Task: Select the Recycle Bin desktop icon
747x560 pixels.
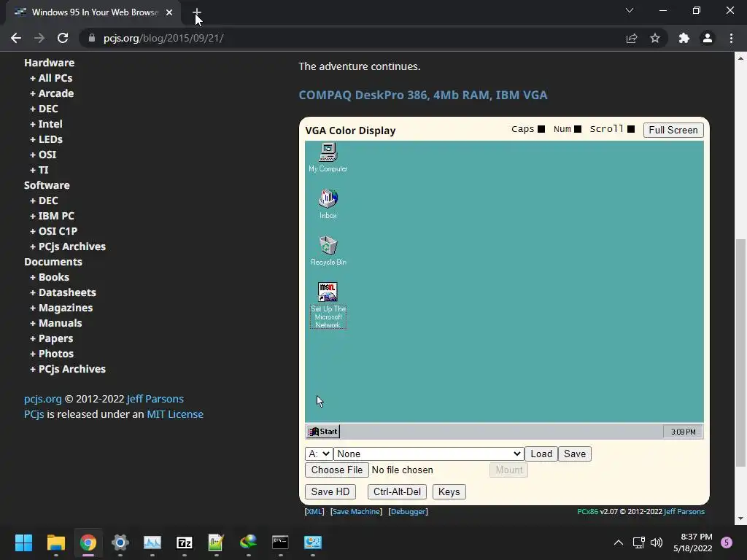Action: coord(328,251)
